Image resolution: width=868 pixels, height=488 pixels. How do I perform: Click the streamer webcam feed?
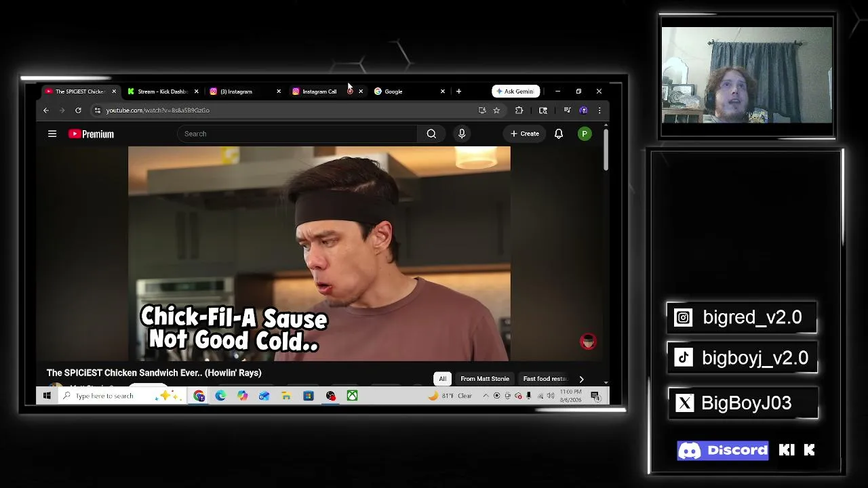coord(747,75)
